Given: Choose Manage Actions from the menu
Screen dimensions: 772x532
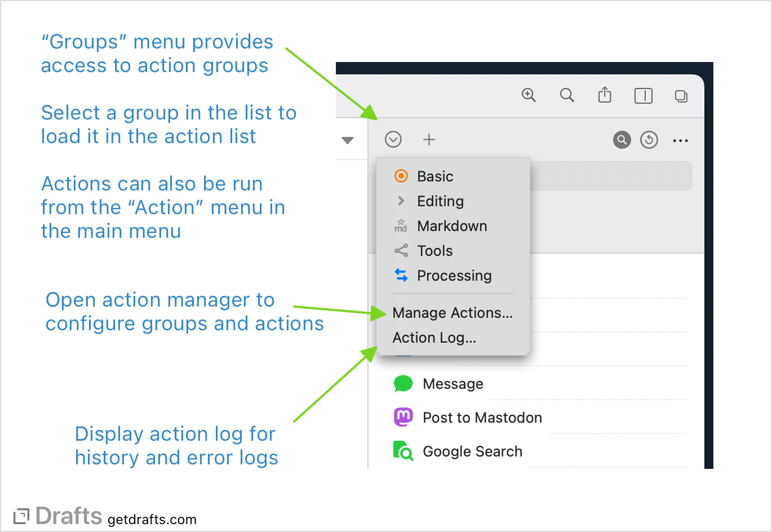Looking at the screenshot, I should pyautogui.click(x=452, y=313).
